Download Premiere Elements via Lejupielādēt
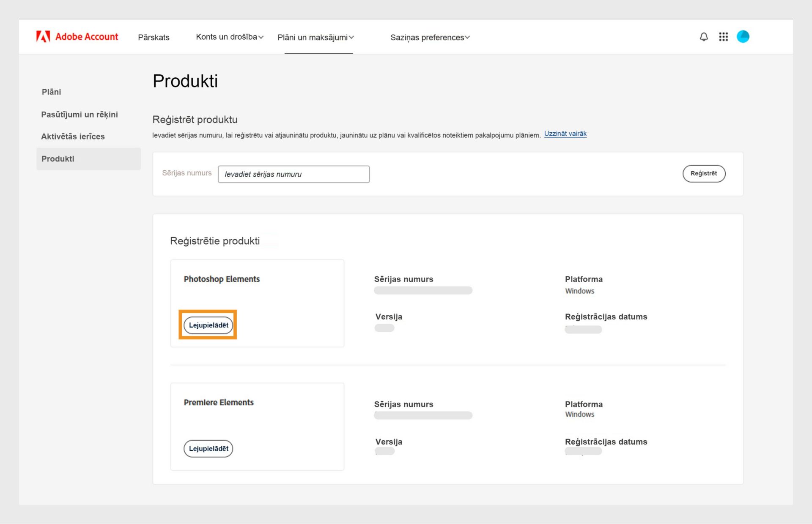The height and width of the screenshot is (524, 812). [208, 448]
